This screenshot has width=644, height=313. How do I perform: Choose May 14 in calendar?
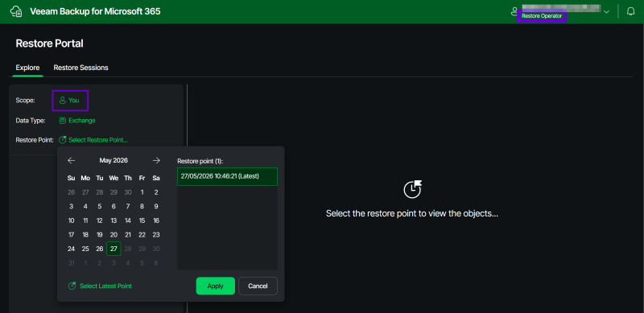(128, 220)
